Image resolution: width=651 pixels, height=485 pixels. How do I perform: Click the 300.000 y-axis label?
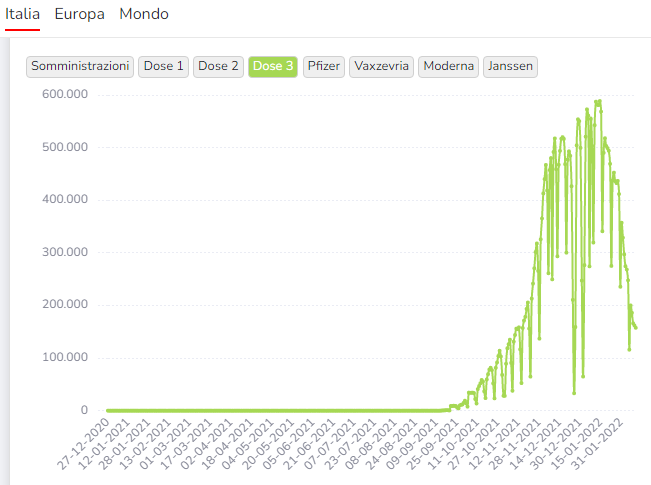(65, 252)
